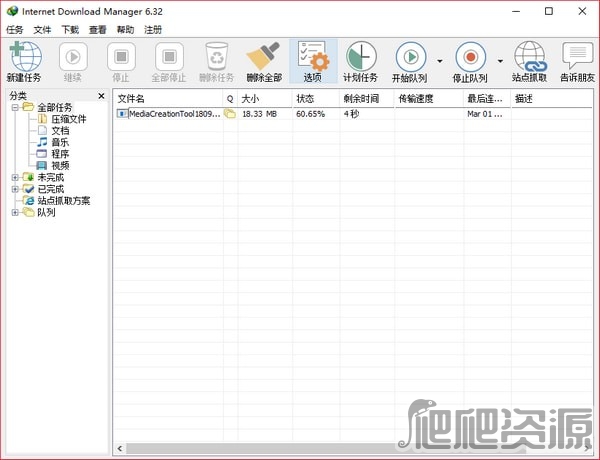Sort by the 文件名 column header
This screenshot has height=460, width=600.
point(168,99)
